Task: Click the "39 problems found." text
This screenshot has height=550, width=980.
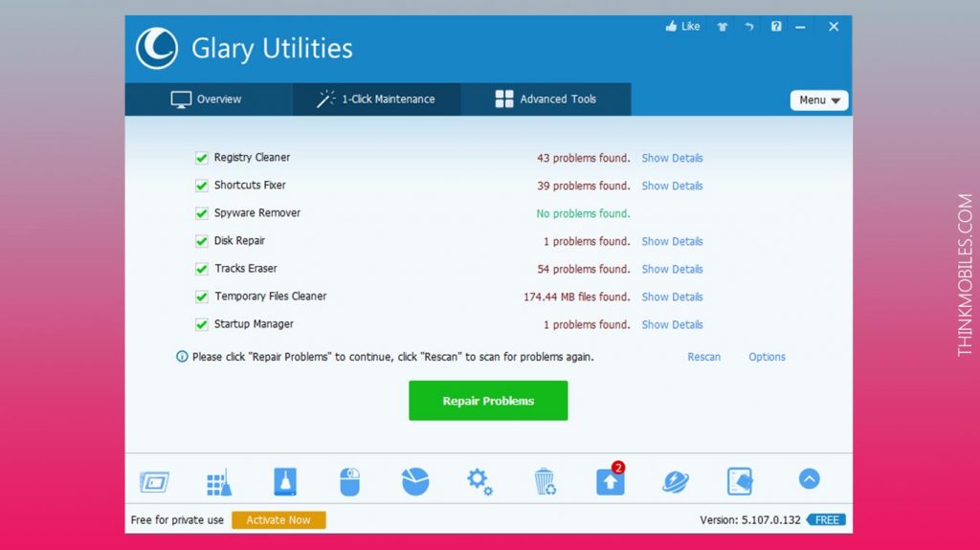Action: click(583, 186)
